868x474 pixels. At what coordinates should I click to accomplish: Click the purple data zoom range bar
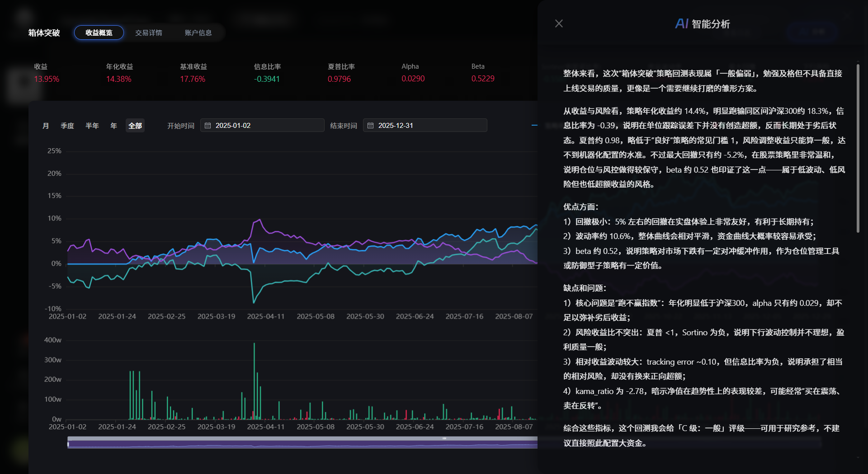point(302,445)
